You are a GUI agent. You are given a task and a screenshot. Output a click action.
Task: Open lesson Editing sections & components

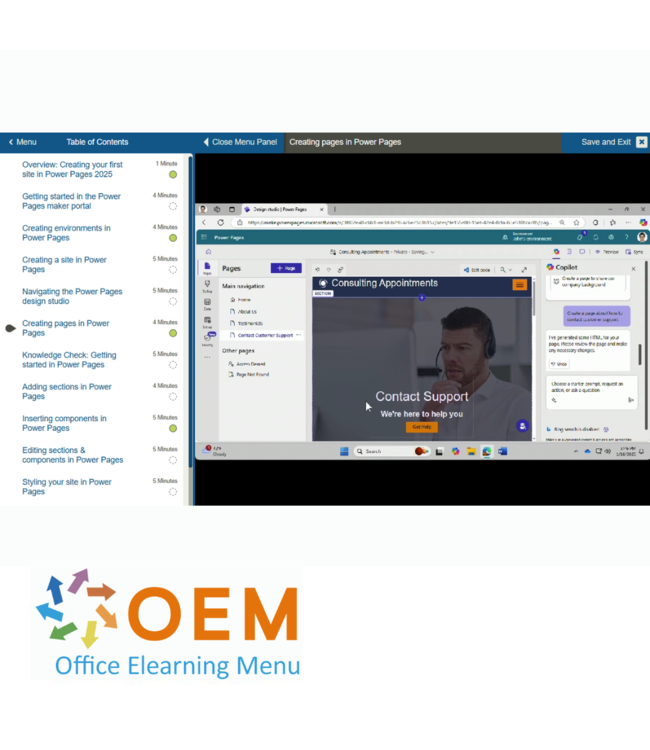point(73,455)
